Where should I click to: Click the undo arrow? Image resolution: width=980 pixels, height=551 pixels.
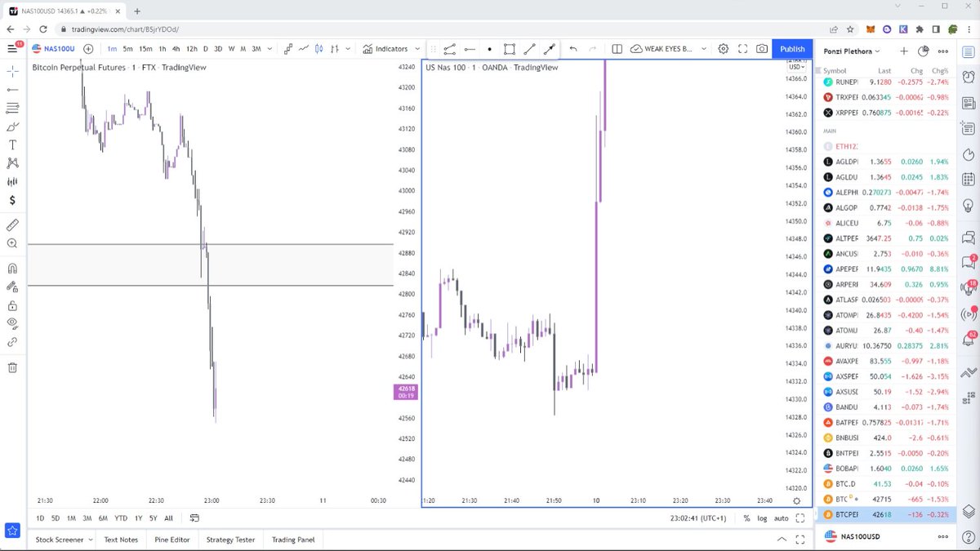pyautogui.click(x=573, y=49)
